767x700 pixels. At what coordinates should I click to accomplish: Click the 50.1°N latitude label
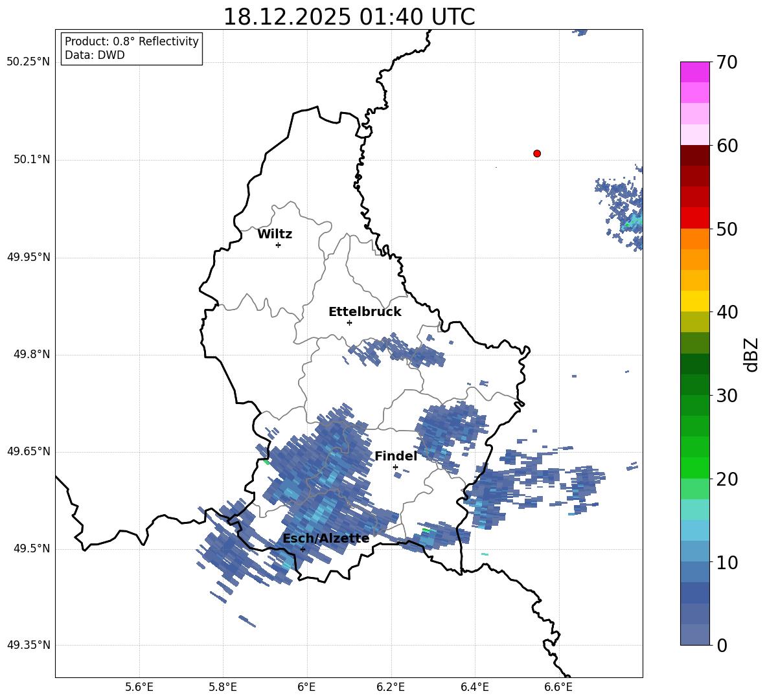coord(32,160)
